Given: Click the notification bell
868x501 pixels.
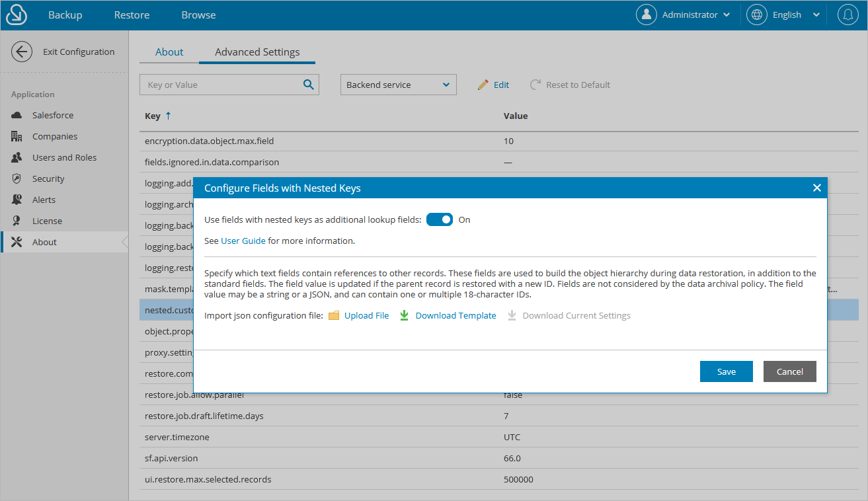Looking at the screenshot, I should tap(848, 14).
